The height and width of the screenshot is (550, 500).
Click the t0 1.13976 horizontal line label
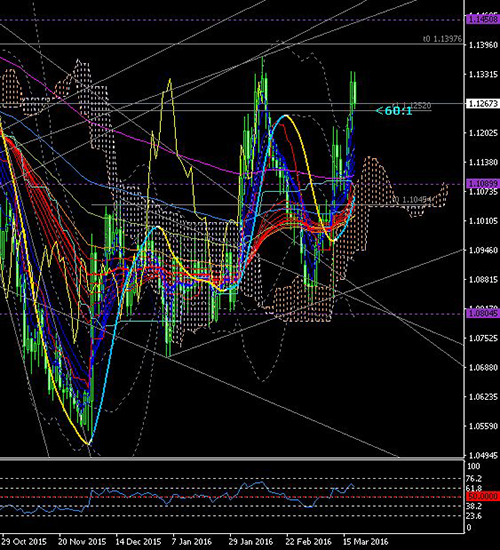click(442, 39)
